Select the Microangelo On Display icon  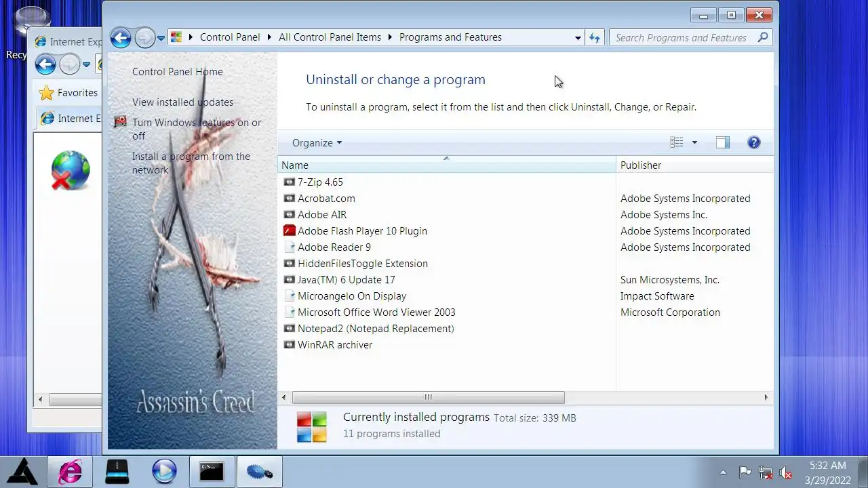289,296
